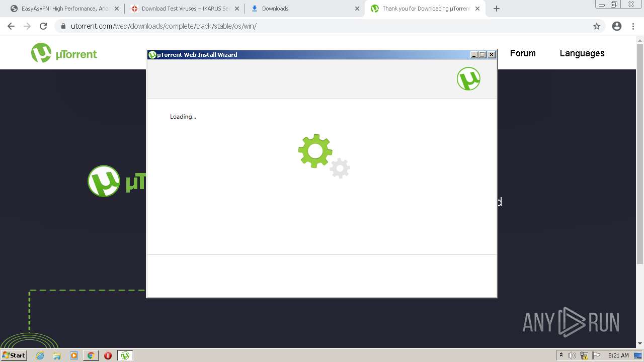Open Windows Media Player taskbar icon

point(74,355)
